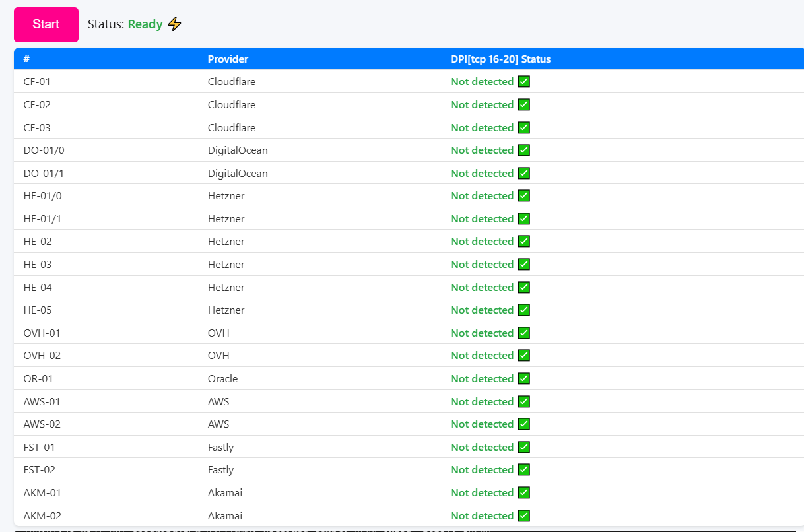Click the green check icon for FST-01
The image size is (804, 532).
click(x=524, y=448)
